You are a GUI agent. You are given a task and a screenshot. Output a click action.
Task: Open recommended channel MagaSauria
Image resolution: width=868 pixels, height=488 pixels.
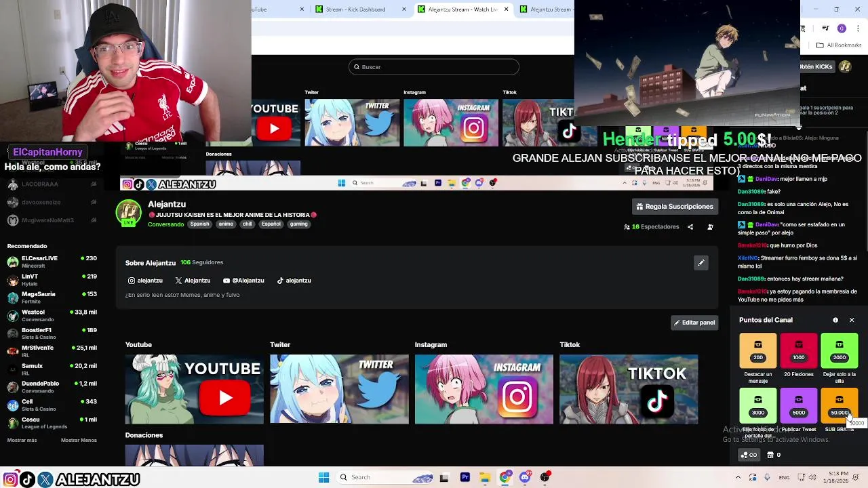tap(52, 297)
